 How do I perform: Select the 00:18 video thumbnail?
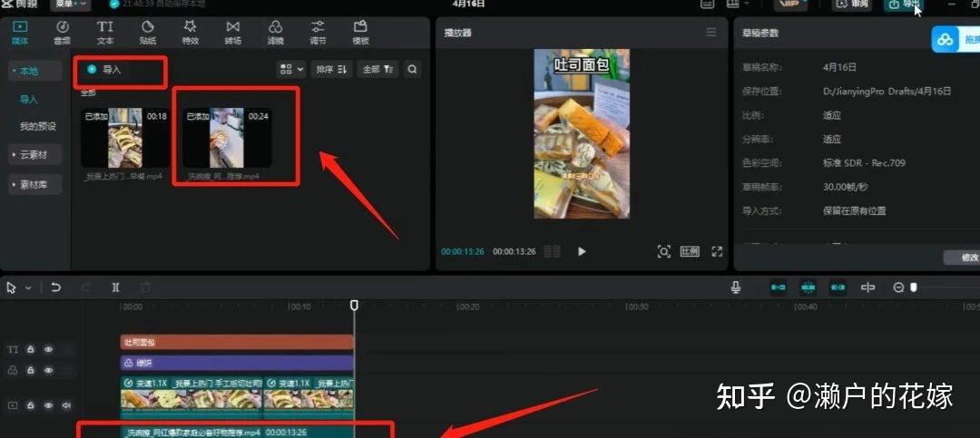pyautogui.click(x=125, y=138)
